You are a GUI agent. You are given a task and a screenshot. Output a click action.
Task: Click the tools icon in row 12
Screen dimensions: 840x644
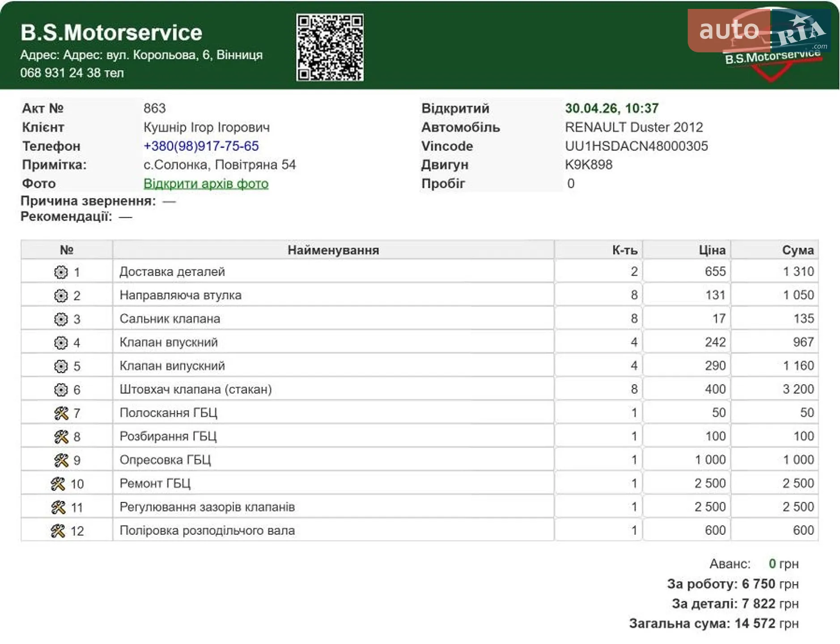click(x=58, y=531)
